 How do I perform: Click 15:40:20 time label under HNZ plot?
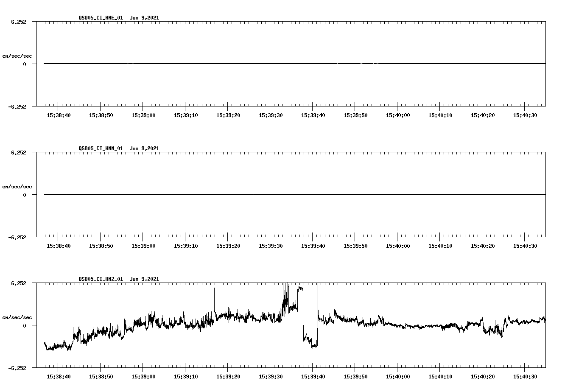point(483,377)
